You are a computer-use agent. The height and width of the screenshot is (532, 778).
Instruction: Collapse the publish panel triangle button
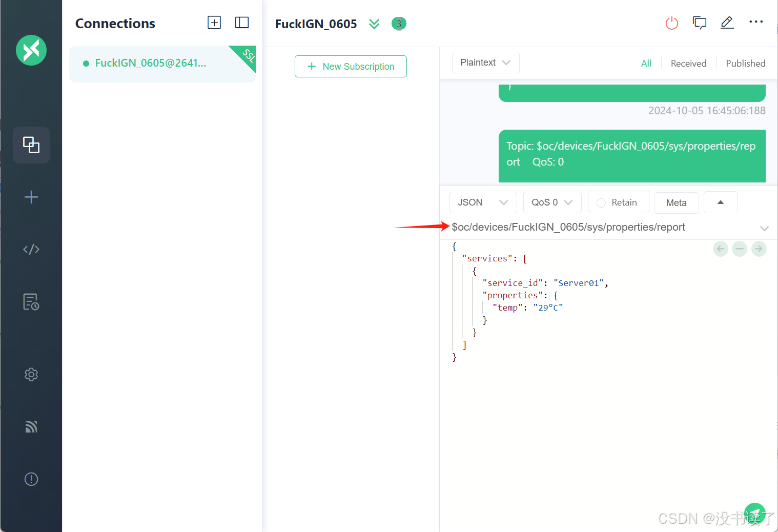pyautogui.click(x=721, y=202)
